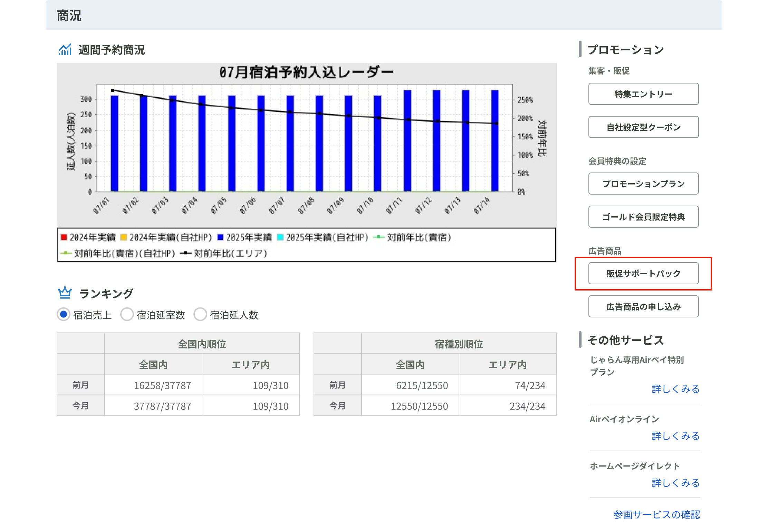Open 詳しくみる under ホームページダイレクト
Viewport: 768px width, 532px height.
point(675,483)
